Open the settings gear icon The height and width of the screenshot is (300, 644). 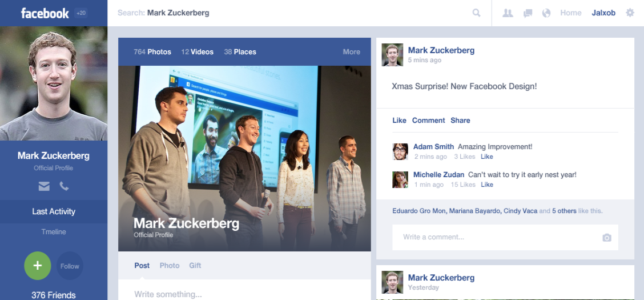click(630, 13)
